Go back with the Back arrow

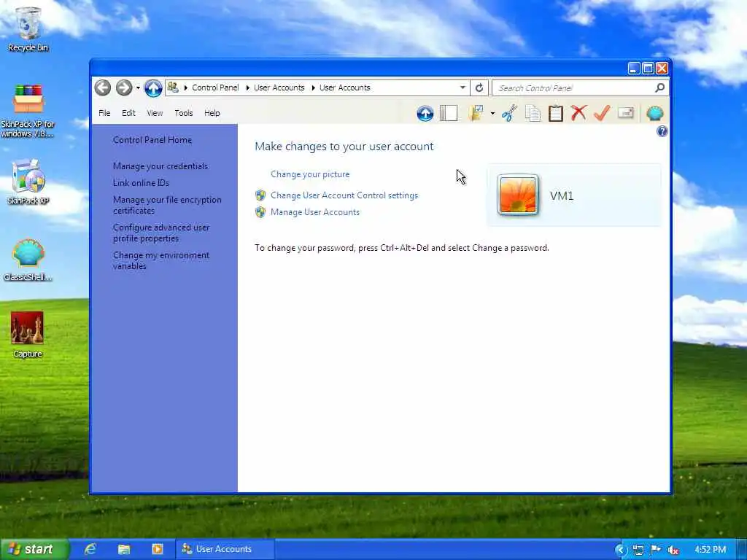coord(102,87)
